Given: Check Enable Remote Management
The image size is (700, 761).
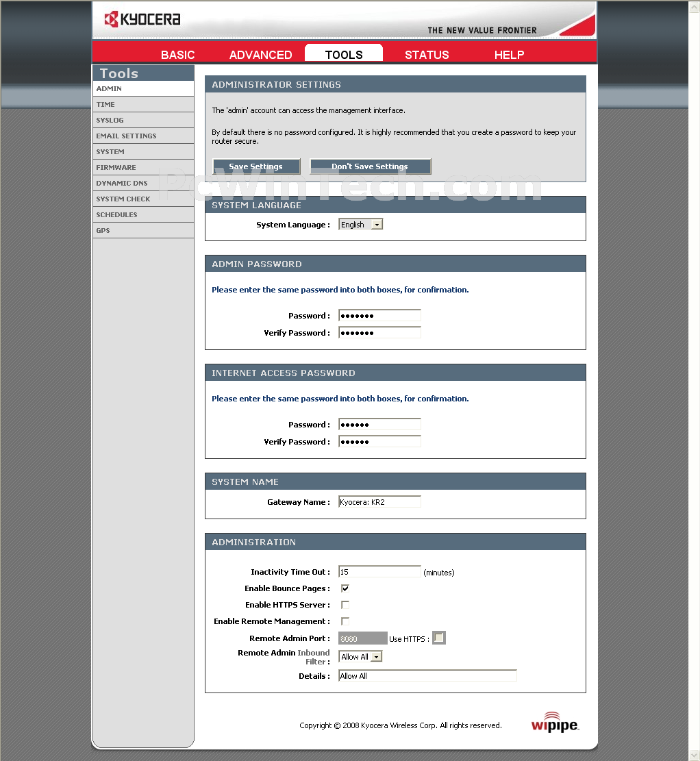Looking at the screenshot, I should tap(345, 621).
